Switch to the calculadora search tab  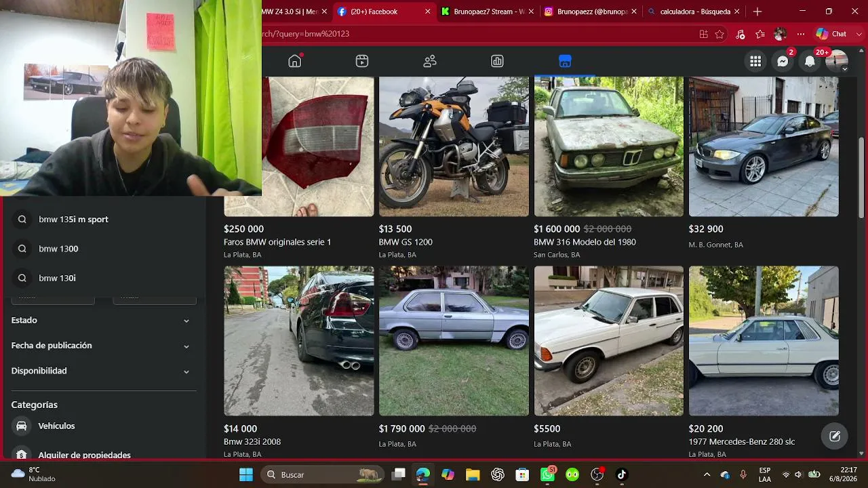(694, 12)
